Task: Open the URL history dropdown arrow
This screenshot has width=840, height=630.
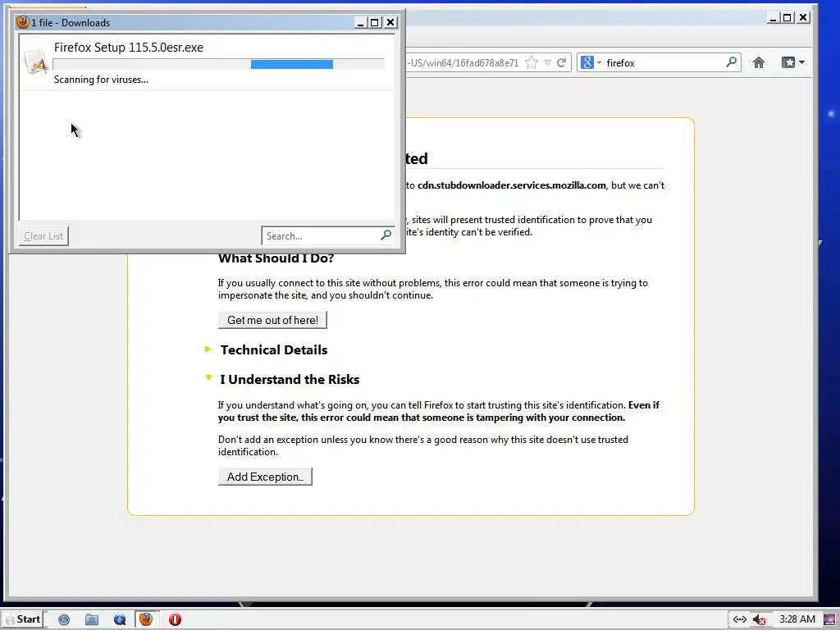Action: pyautogui.click(x=547, y=62)
